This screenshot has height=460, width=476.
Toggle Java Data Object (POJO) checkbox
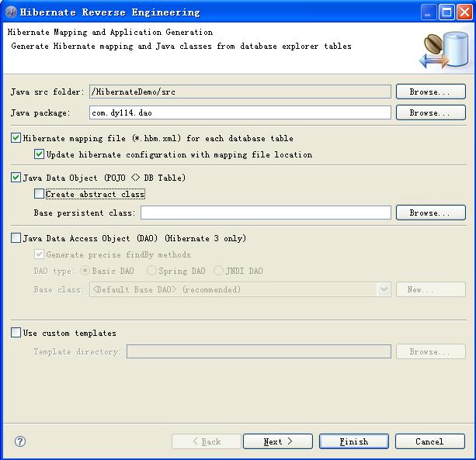coord(16,178)
